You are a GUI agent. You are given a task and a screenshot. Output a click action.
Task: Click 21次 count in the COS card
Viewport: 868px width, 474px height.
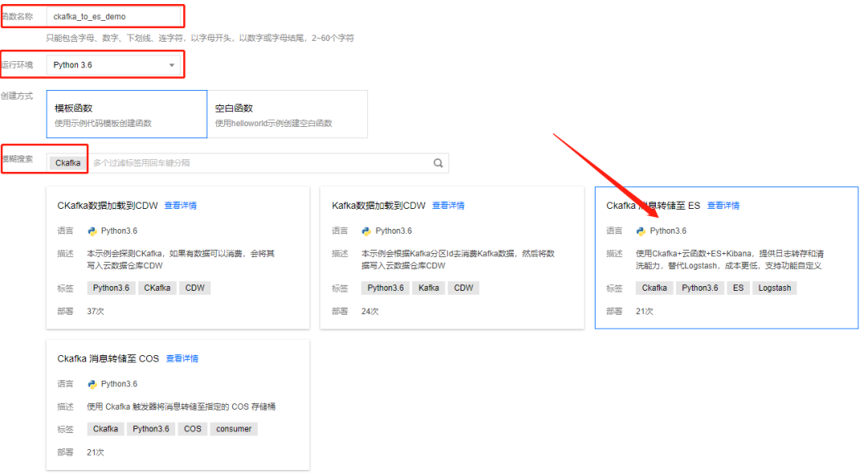pyautogui.click(x=95, y=452)
